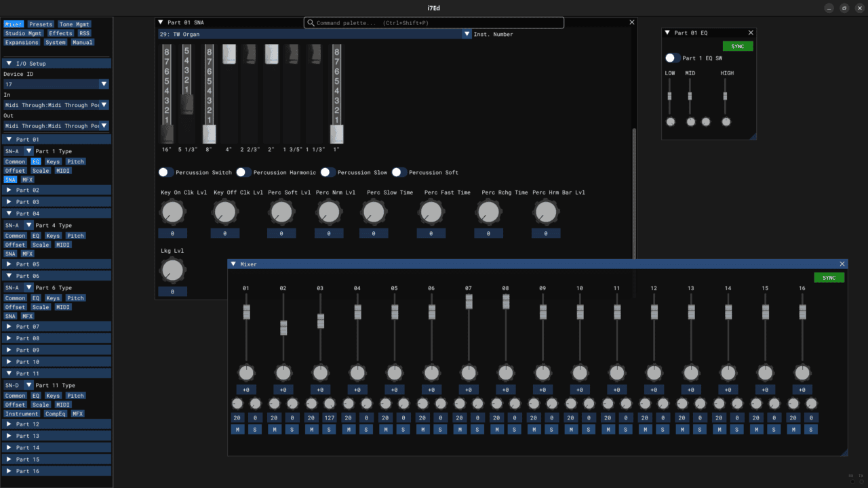Collapse the Mixer window with its triangle

tap(233, 264)
